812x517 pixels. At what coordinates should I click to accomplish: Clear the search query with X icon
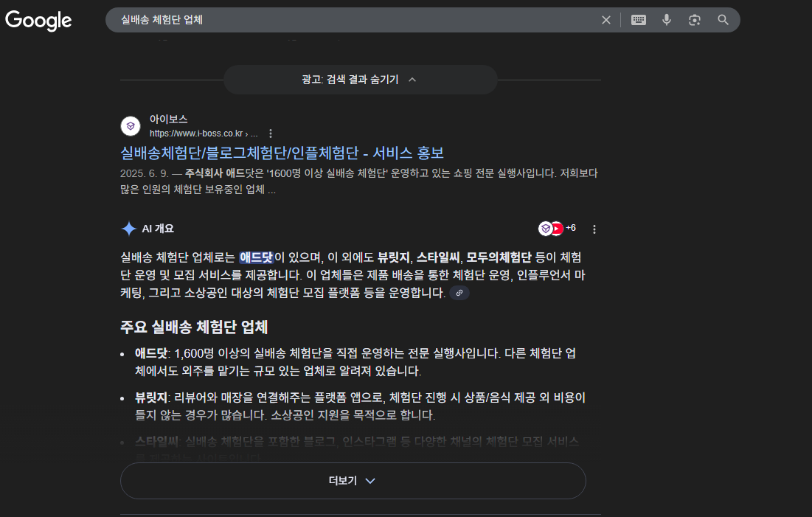coord(606,20)
